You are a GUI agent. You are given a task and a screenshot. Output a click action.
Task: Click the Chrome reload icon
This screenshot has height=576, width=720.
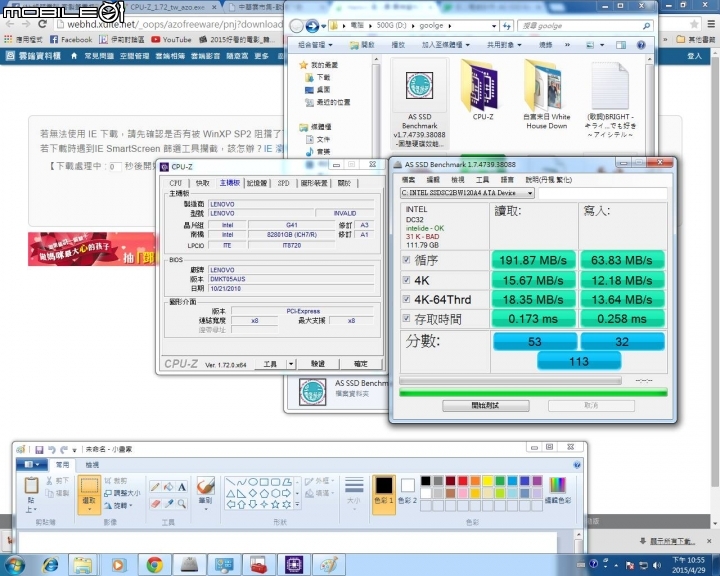[42, 24]
